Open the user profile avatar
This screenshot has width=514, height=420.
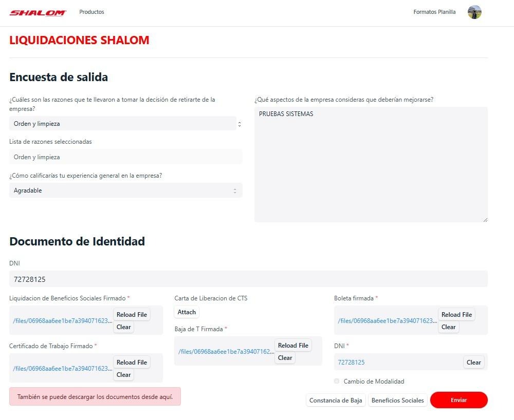474,12
